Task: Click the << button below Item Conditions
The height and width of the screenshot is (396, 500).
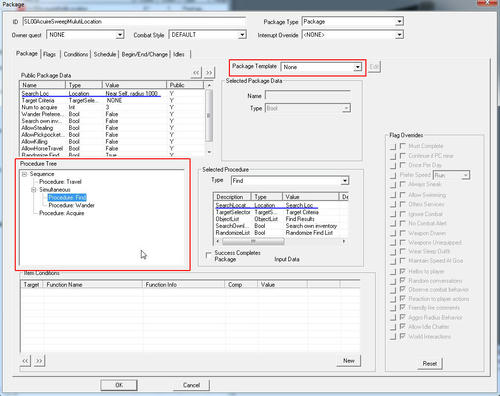Action: pos(25,361)
